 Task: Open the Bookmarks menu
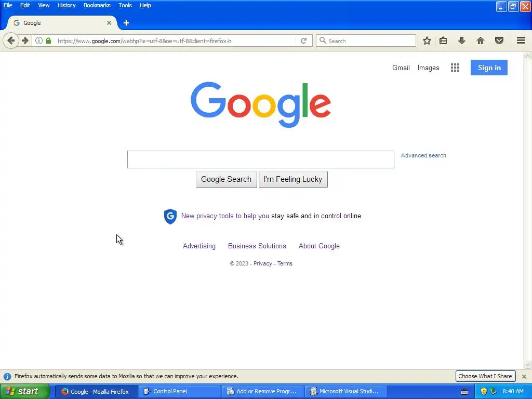click(97, 5)
